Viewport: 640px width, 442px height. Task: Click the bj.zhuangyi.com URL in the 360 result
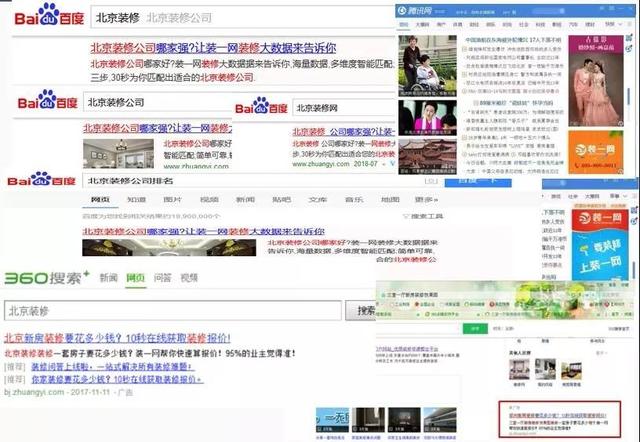34,392
